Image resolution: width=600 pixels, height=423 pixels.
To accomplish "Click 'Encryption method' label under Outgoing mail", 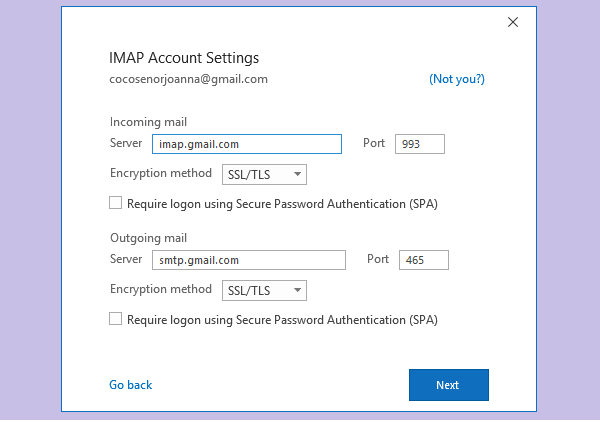I will 161,289.
